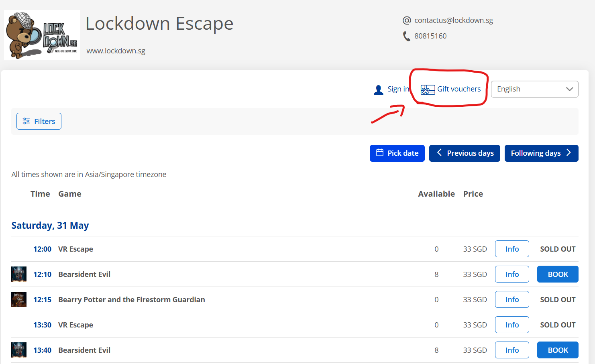Click the Lockdown.sg bear logo
Viewport: 595px width, 364px height.
(42, 35)
